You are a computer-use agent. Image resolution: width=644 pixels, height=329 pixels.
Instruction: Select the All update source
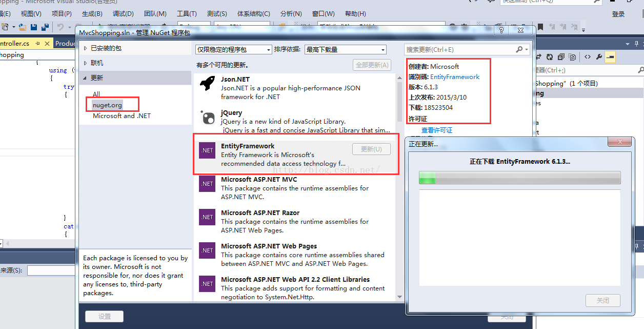click(x=96, y=94)
